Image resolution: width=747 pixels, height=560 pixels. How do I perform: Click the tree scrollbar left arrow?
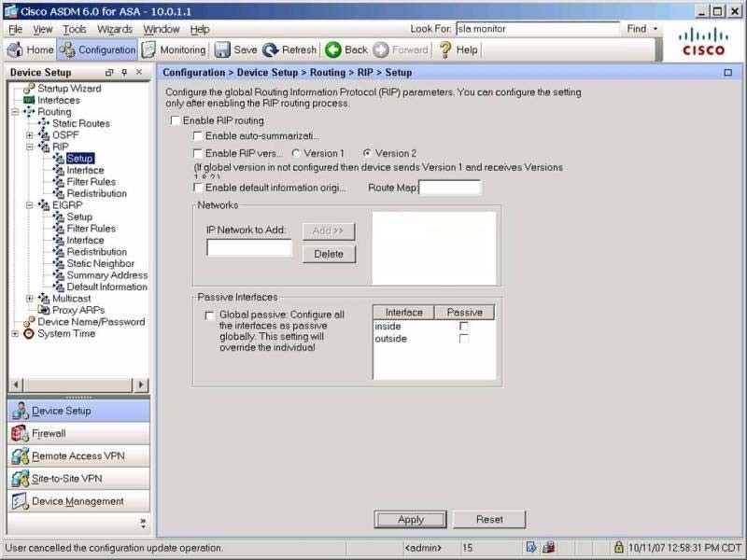16,385
